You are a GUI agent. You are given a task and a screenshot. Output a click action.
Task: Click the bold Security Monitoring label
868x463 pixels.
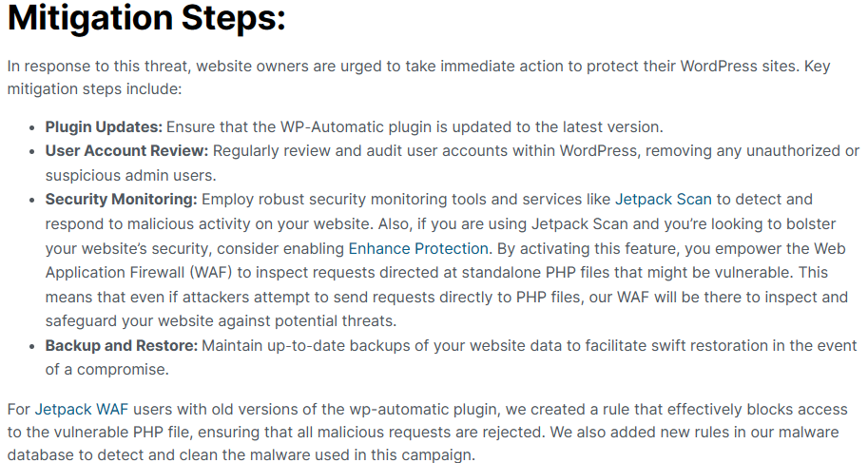(x=122, y=200)
